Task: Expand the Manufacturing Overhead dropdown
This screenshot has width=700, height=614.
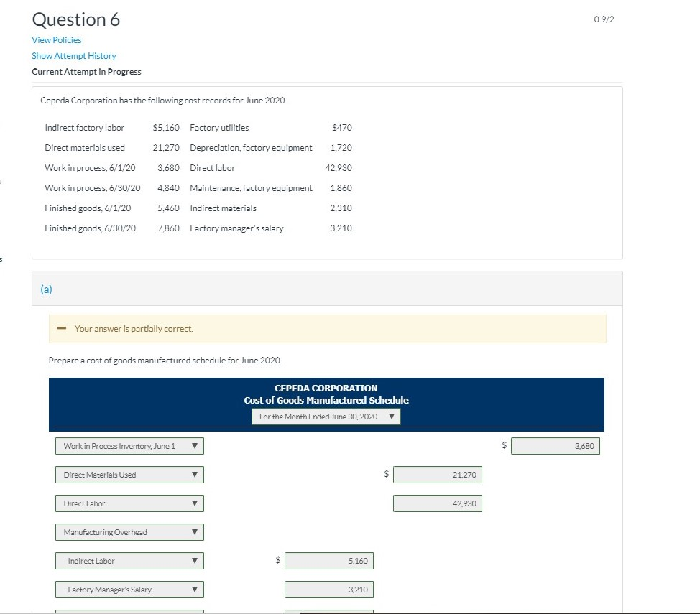Action: [129, 532]
